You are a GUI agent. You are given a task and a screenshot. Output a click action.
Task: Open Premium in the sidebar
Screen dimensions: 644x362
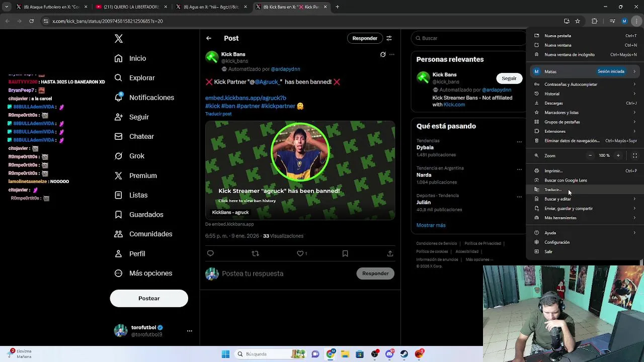click(135, 175)
